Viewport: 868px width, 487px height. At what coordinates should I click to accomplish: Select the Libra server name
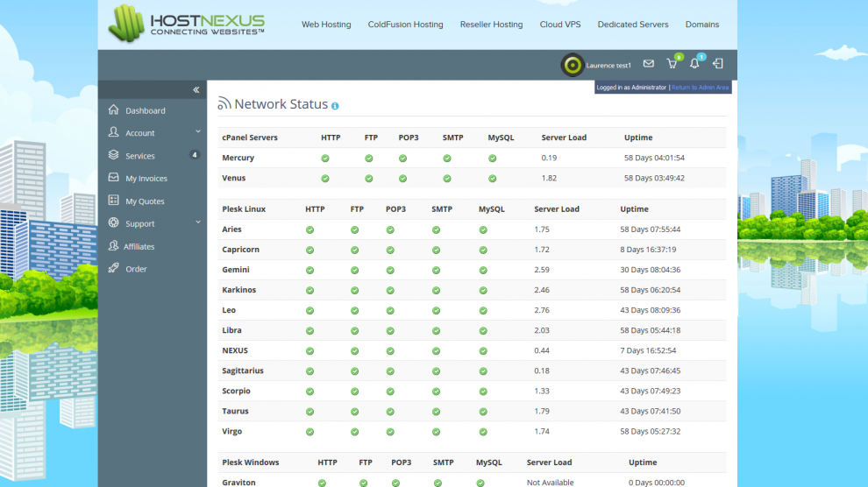coord(232,330)
